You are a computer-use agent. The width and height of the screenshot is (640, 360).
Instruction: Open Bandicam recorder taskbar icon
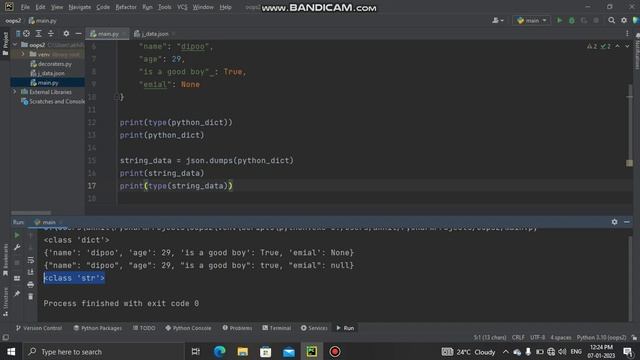[x=335, y=351]
